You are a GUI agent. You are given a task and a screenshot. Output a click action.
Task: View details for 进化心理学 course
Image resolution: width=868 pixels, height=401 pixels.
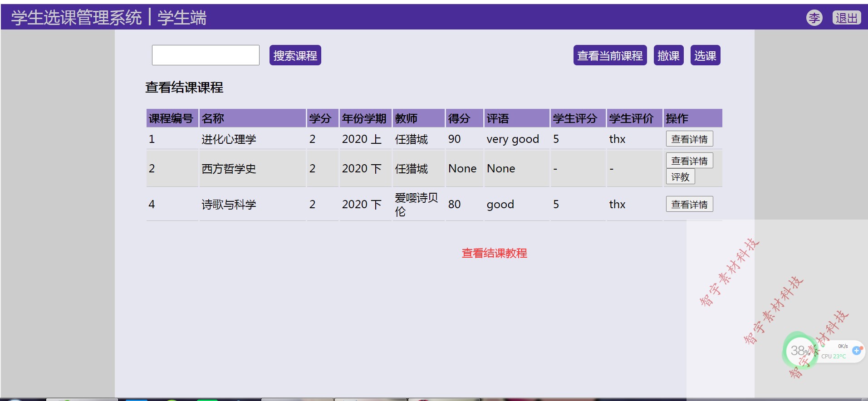(x=690, y=139)
